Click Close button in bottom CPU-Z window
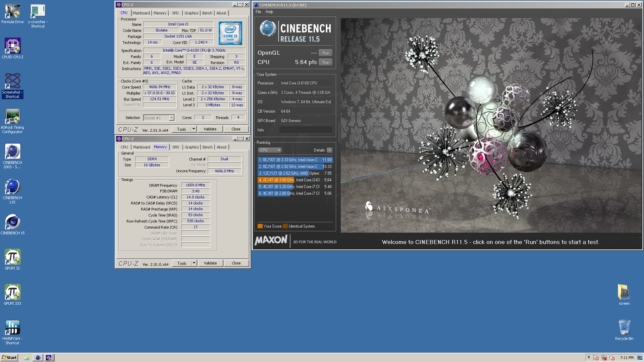644x362 pixels. (x=236, y=263)
